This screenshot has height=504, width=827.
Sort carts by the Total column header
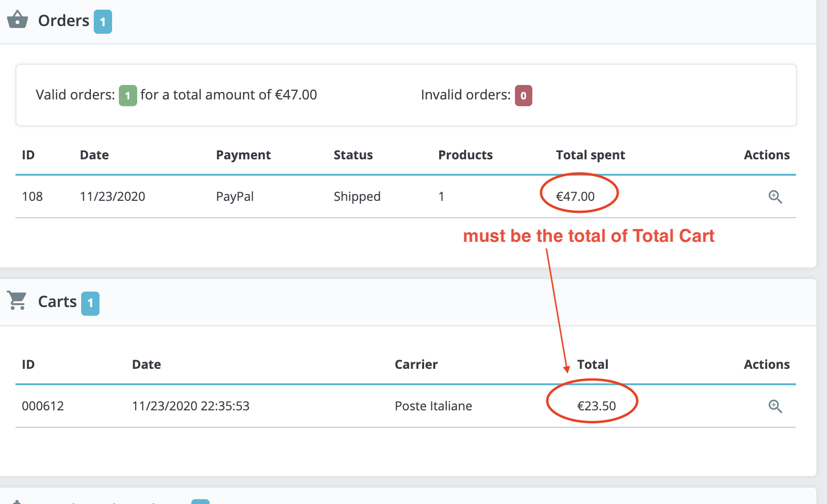pyautogui.click(x=592, y=364)
